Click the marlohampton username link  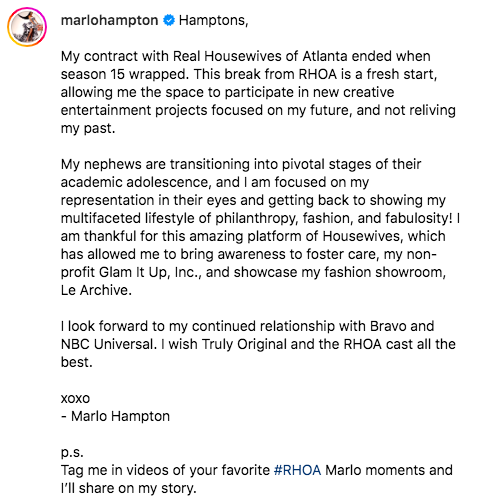point(109,20)
